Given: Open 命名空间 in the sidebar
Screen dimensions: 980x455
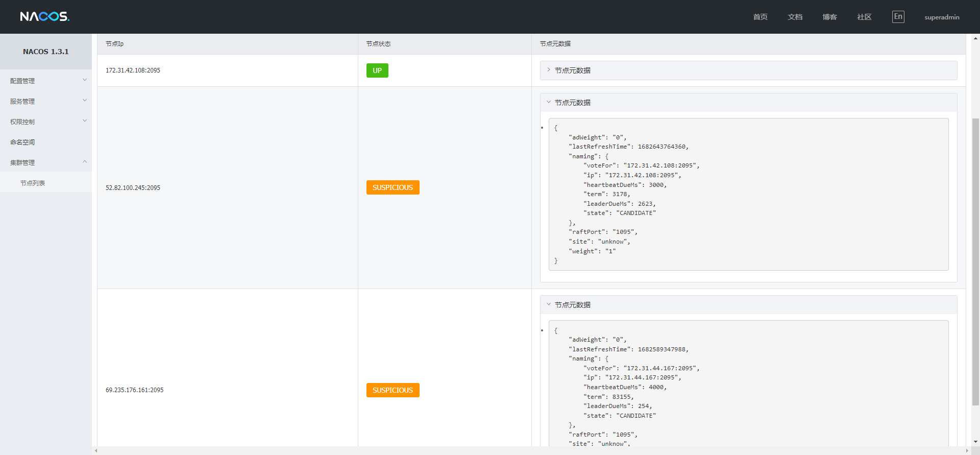Looking at the screenshot, I should pos(22,142).
